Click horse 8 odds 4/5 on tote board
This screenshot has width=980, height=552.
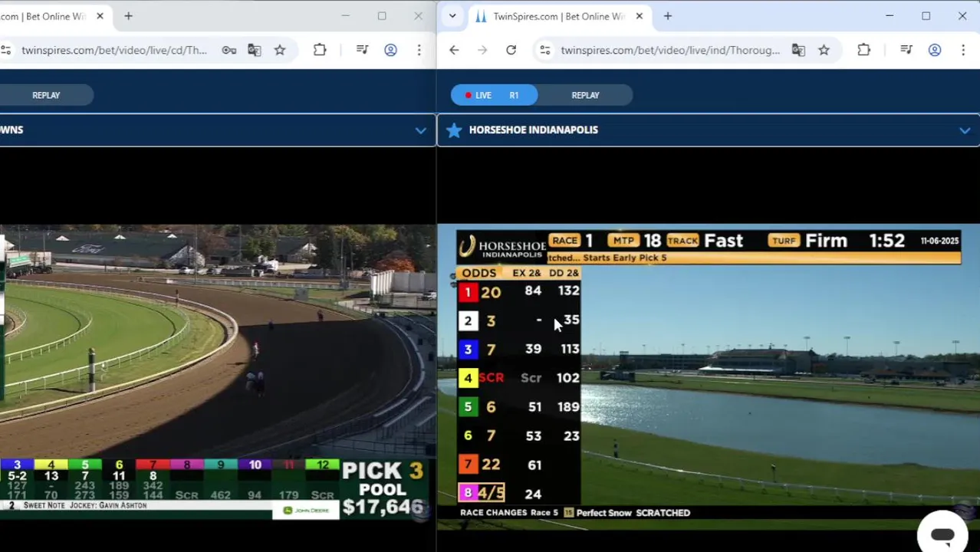pos(491,493)
